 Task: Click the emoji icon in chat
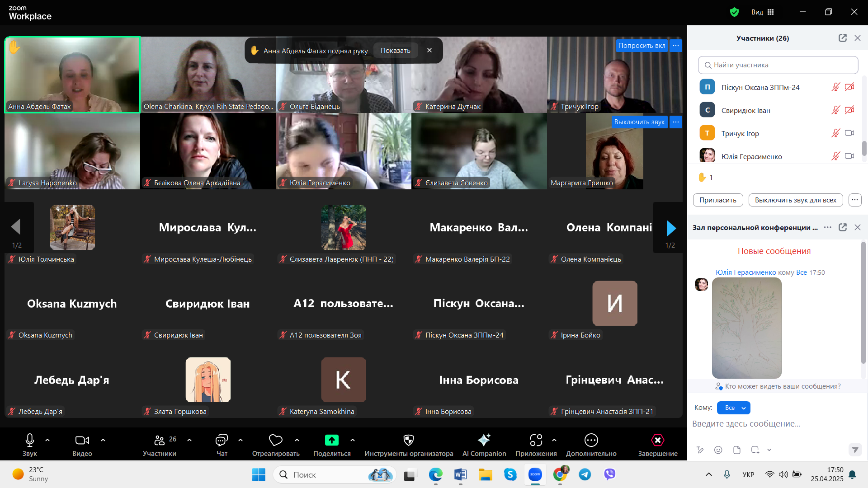(x=718, y=450)
